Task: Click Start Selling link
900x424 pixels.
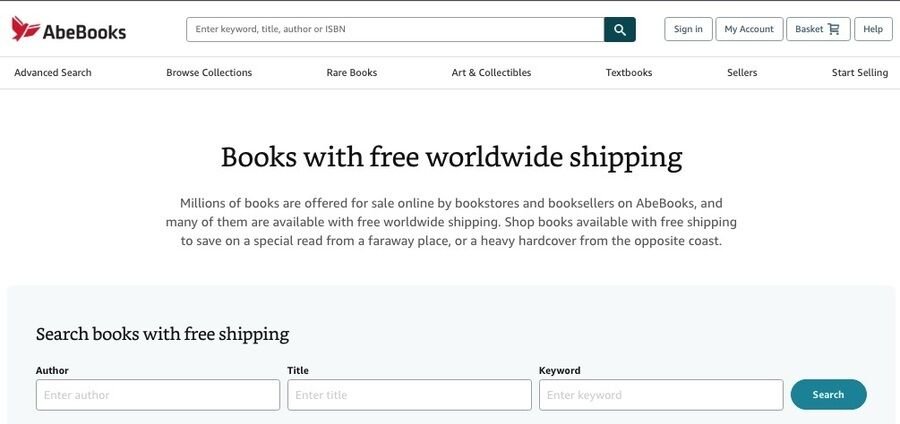Action: tap(860, 73)
